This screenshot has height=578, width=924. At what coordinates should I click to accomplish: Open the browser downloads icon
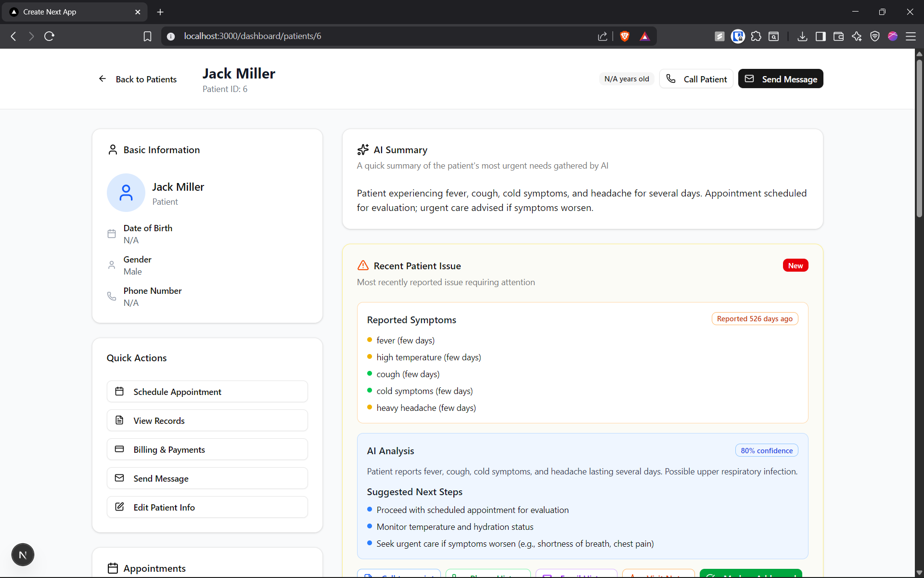coord(802,36)
